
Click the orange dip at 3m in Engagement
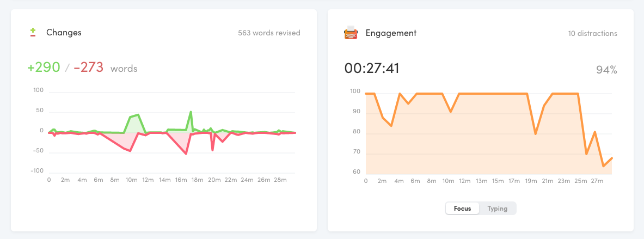click(x=391, y=126)
